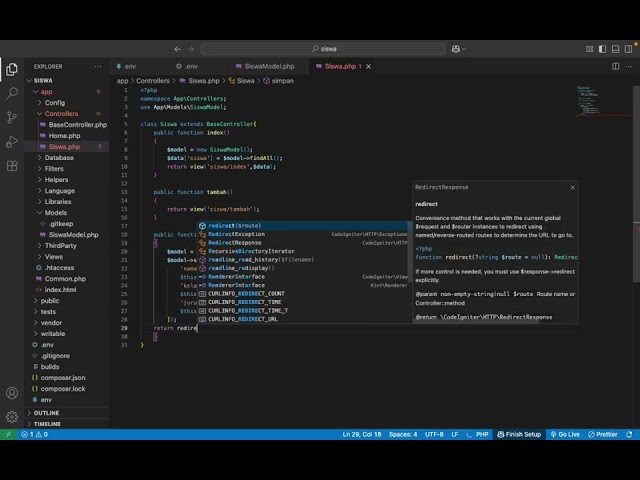
Task: Expand the Database folder
Action: point(40,158)
